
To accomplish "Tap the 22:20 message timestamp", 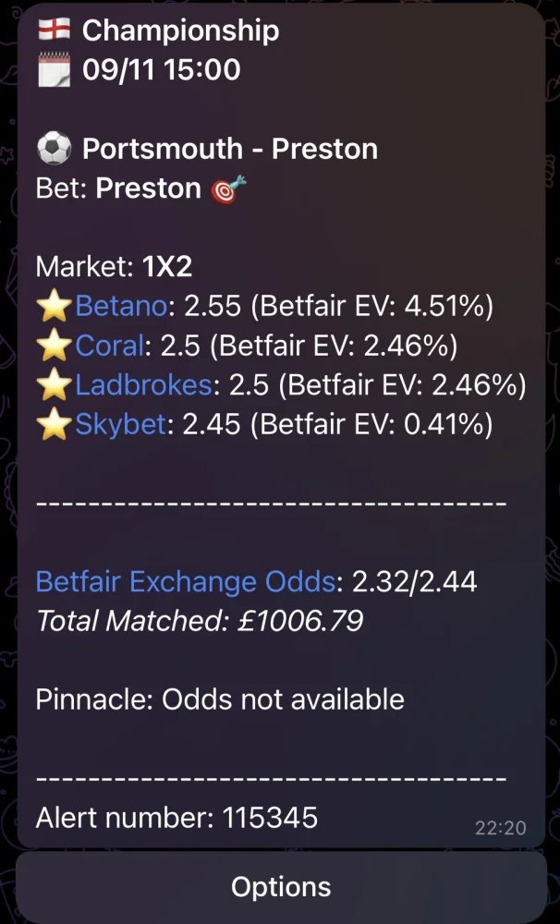I will pos(500,829).
